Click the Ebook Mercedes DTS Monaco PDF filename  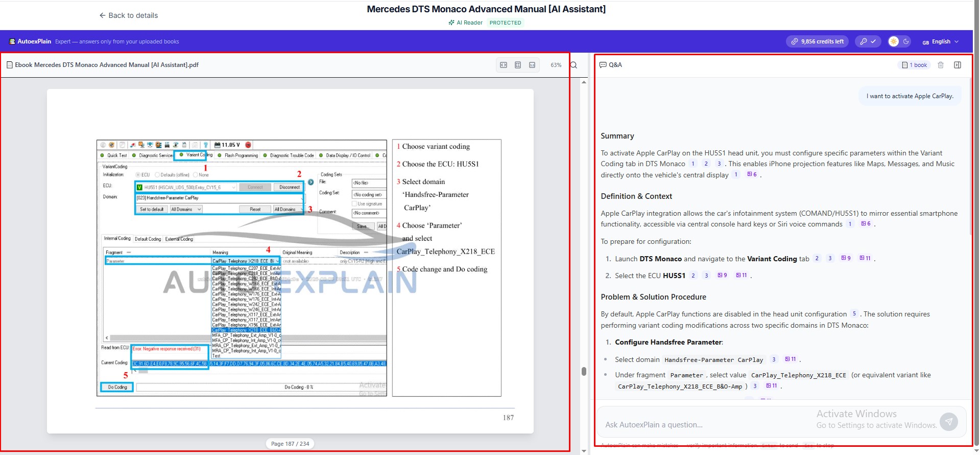[x=107, y=65]
